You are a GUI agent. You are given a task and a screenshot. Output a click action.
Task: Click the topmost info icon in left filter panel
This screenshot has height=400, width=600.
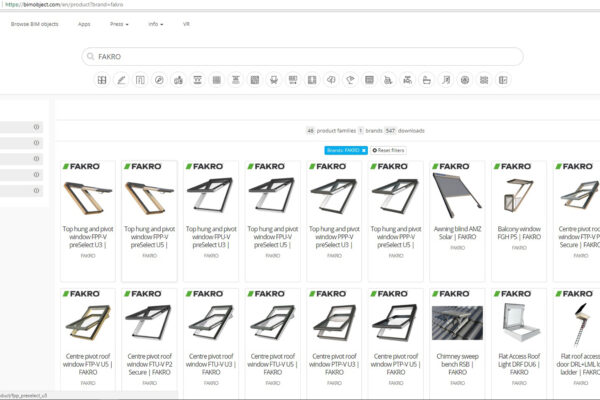tap(36, 127)
